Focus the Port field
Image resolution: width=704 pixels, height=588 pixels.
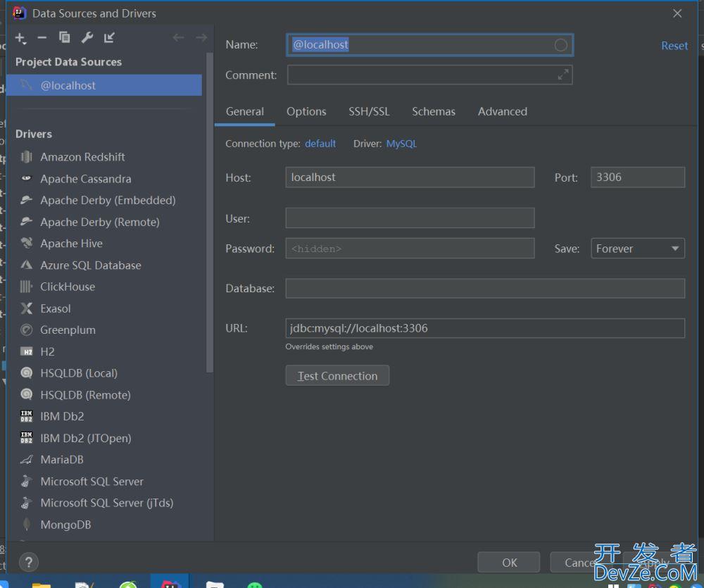coord(638,177)
